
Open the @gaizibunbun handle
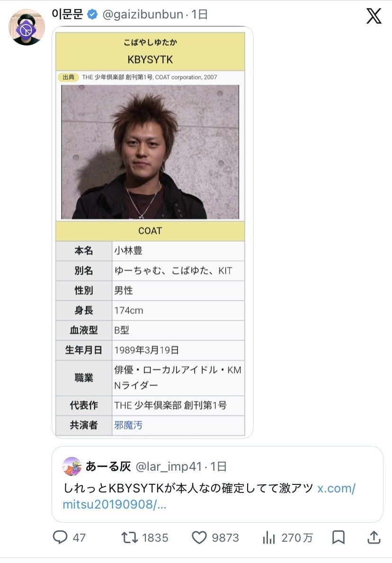(143, 14)
